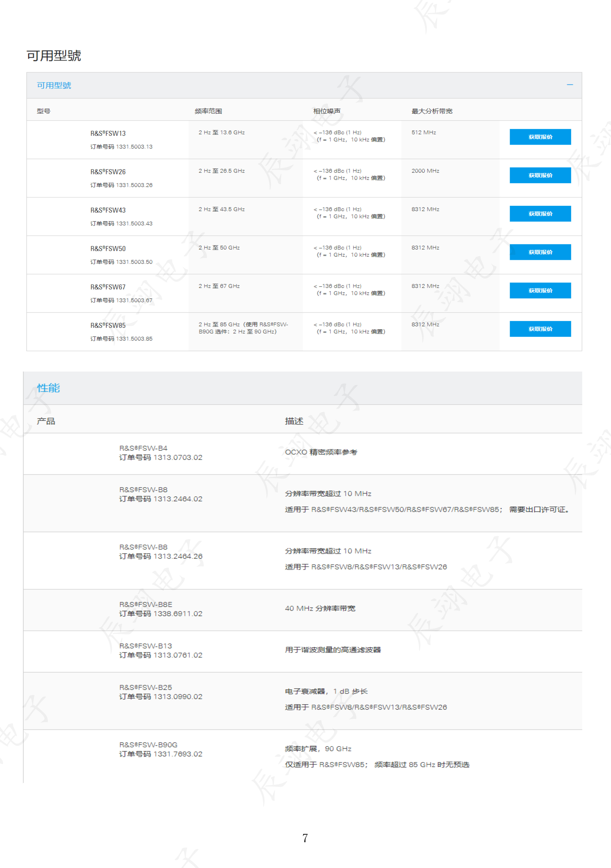Click the 可用型號 accordion header title
The height and width of the screenshot is (868, 611).
tap(54, 85)
